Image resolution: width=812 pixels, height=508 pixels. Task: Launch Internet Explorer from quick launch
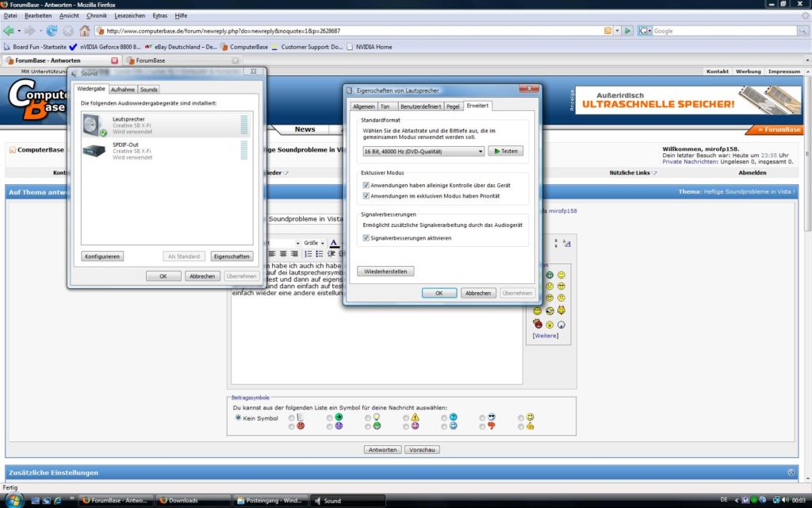(58, 500)
